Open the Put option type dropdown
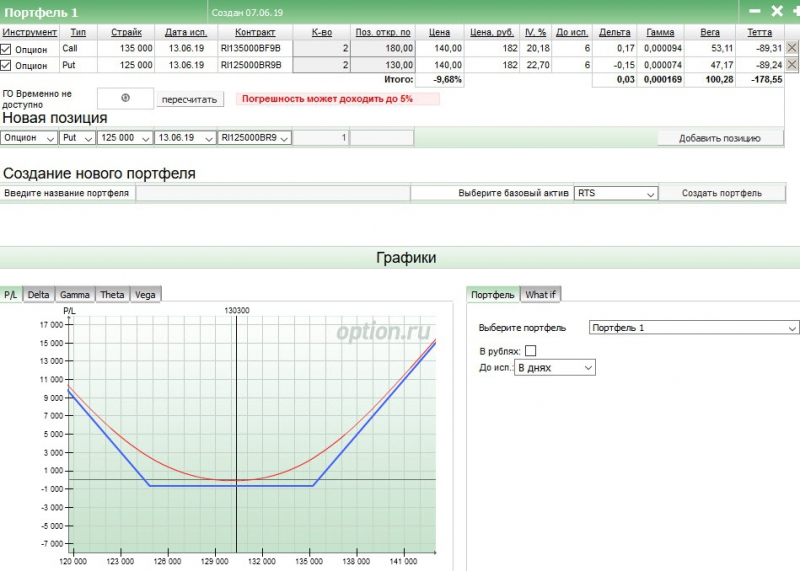The image size is (800, 571). [x=77, y=138]
